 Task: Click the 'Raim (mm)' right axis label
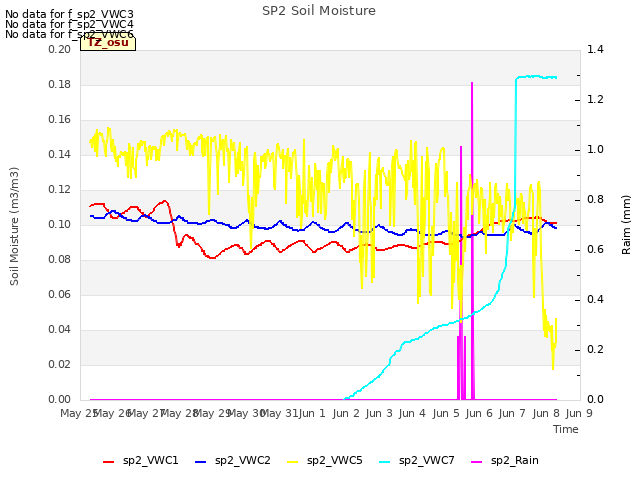pyautogui.click(x=626, y=225)
